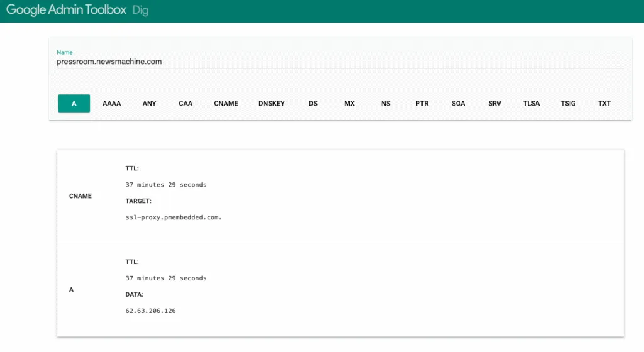Choose the NS record type
This screenshot has width=644, height=352.
(x=386, y=104)
